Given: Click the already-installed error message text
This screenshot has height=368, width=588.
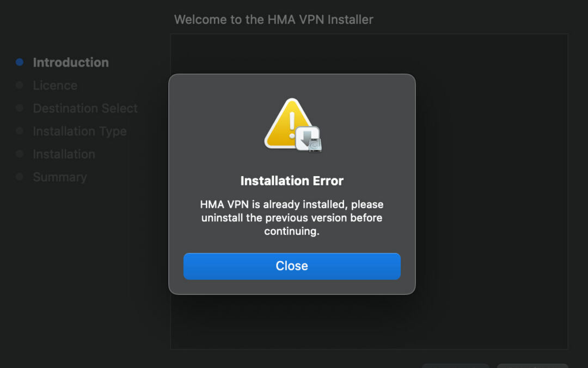Looking at the screenshot, I should (x=292, y=218).
